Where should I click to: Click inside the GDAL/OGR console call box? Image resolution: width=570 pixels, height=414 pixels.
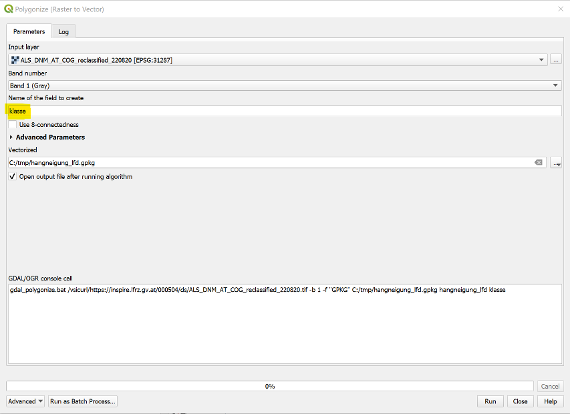tap(285, 323)
